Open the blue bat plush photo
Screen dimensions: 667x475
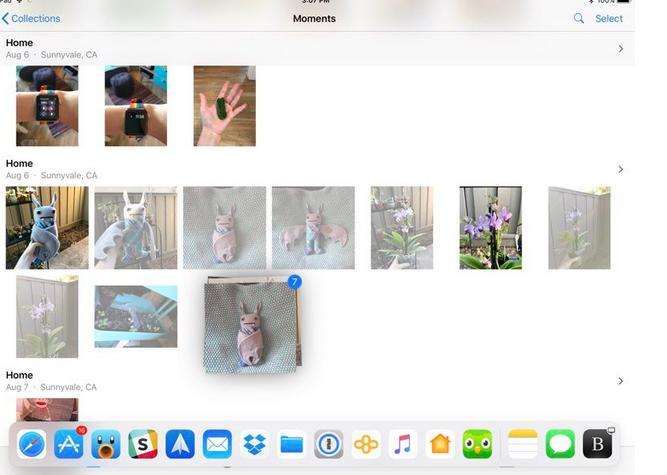(x=47, y=228)
